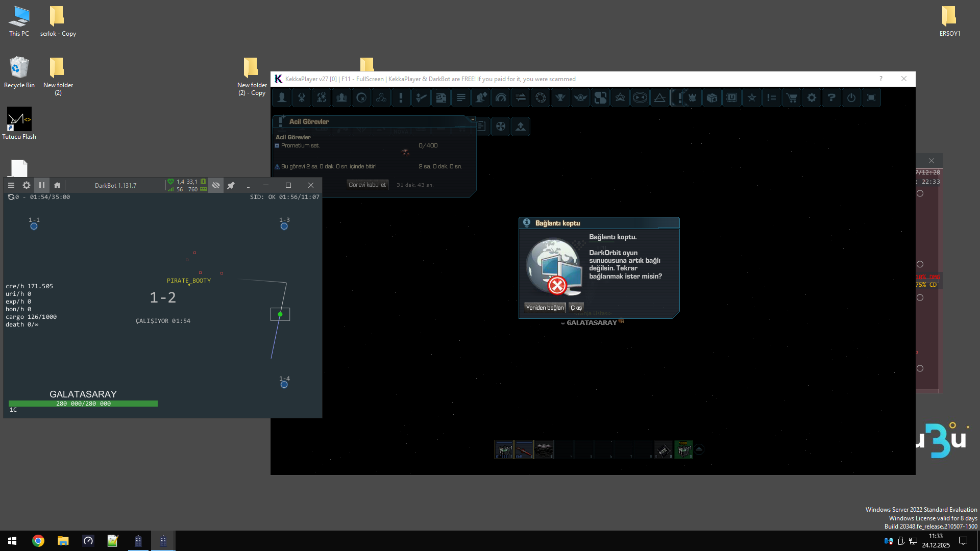Click KekkaPlayer help question mark

(x=880, y=79)
